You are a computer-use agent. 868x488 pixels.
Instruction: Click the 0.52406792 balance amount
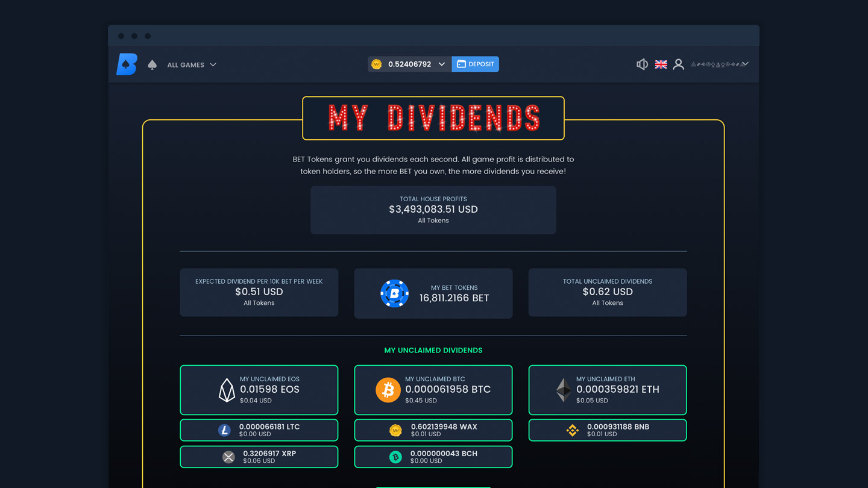[x=410, y=64]
